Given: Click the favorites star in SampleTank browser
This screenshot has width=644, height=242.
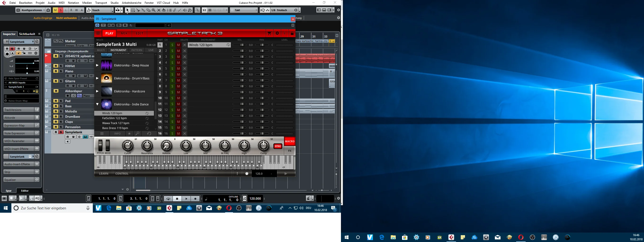Looking at the screenshot, I should [129, 134].
